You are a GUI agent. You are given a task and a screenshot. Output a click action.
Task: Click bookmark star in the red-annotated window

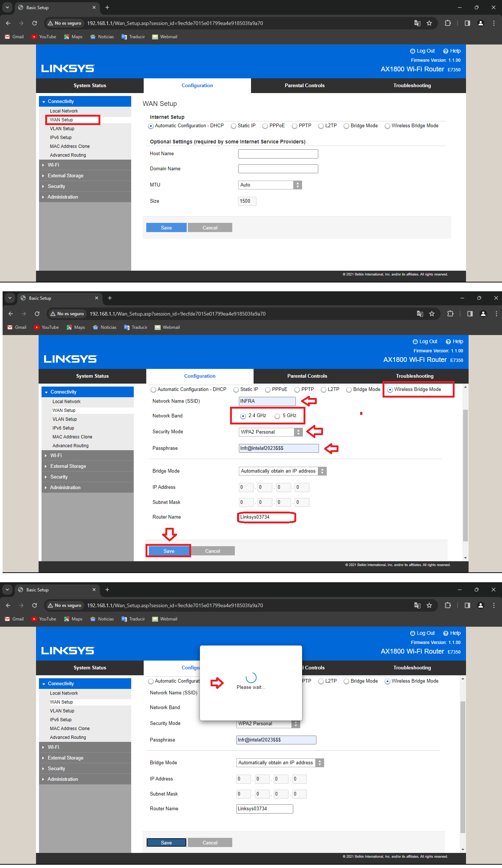click(x=432, y=314)
